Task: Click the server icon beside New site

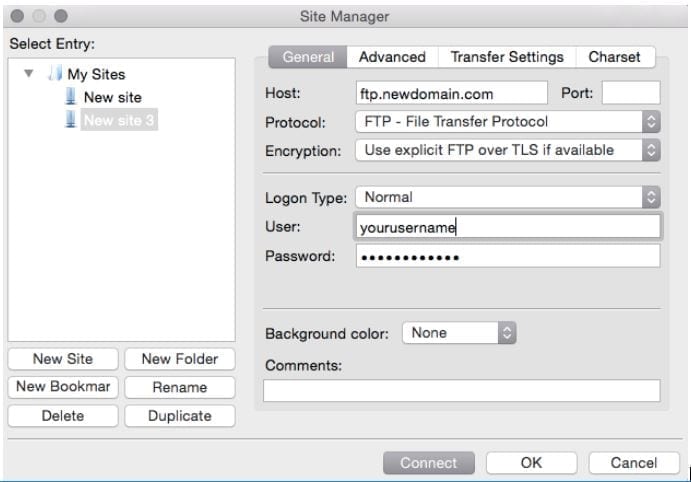Action: 70,97
